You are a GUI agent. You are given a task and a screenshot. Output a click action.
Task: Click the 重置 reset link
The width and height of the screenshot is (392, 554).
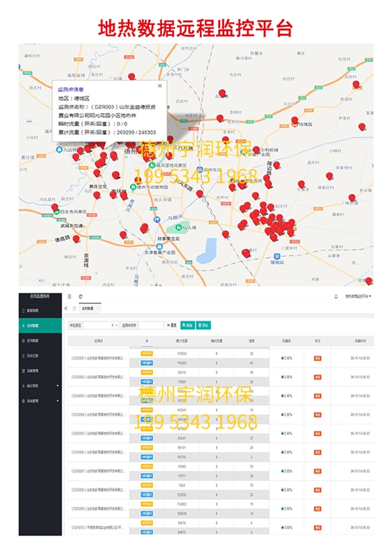point(171,325)
